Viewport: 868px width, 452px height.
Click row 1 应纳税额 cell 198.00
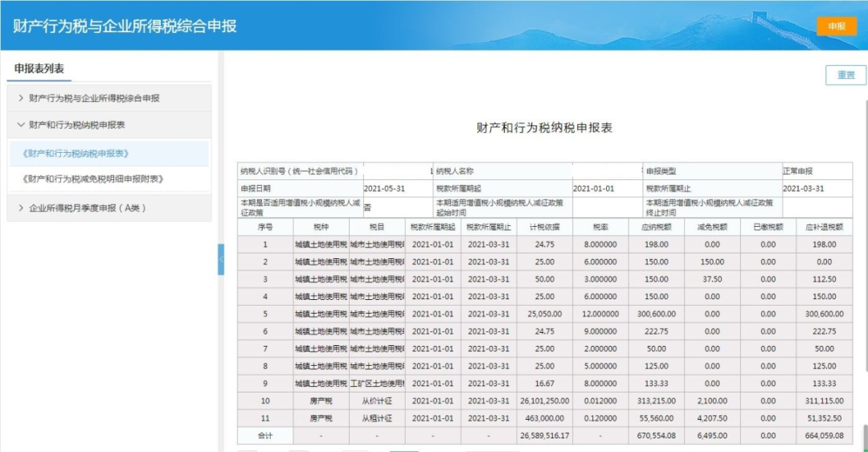tap(657, 244)
